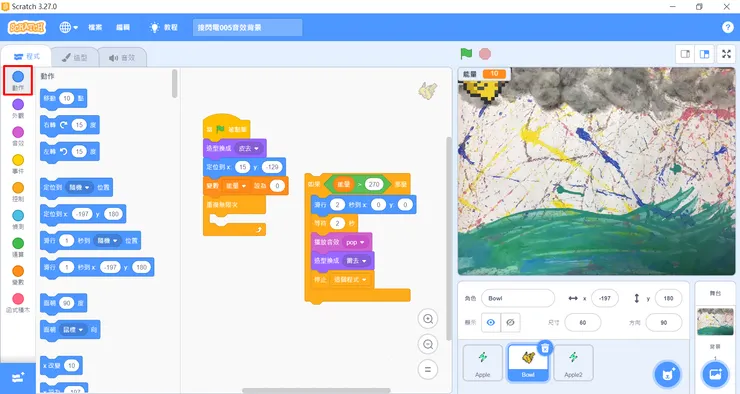Viewport: 740px width, 394px height.
Task: Select the 事件 (Events) yellow category
Action: click(x=18, y=164)
